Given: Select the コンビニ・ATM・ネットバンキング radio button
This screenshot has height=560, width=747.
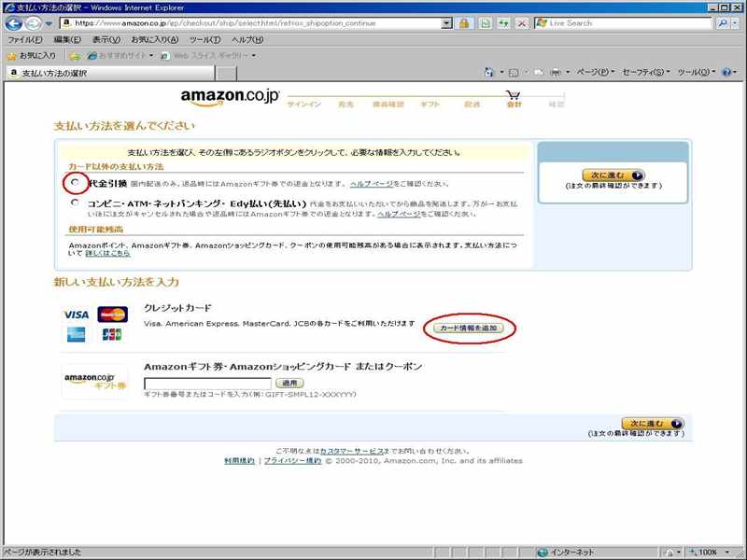Looking at the screenshot, I should pyautogui.click(x=75, y=203).
